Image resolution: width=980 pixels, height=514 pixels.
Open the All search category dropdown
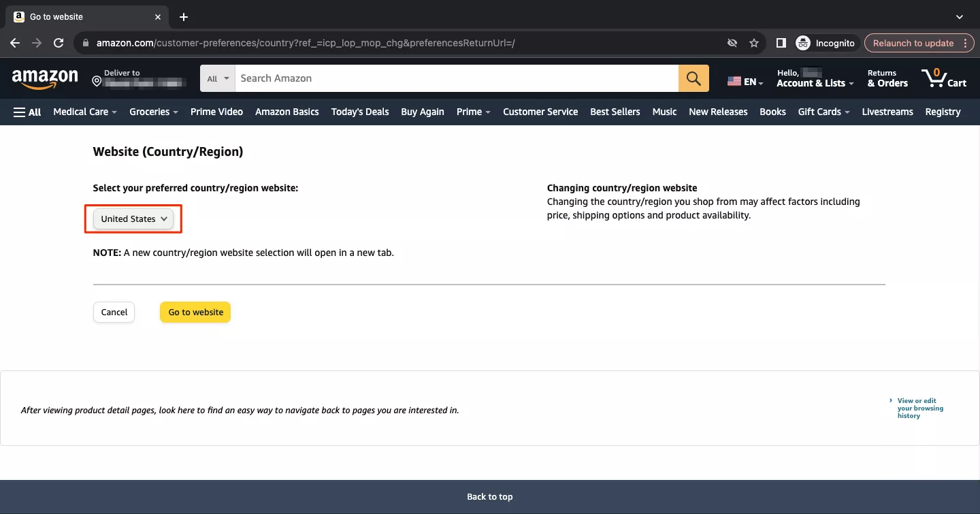click(x=218, y=78)
